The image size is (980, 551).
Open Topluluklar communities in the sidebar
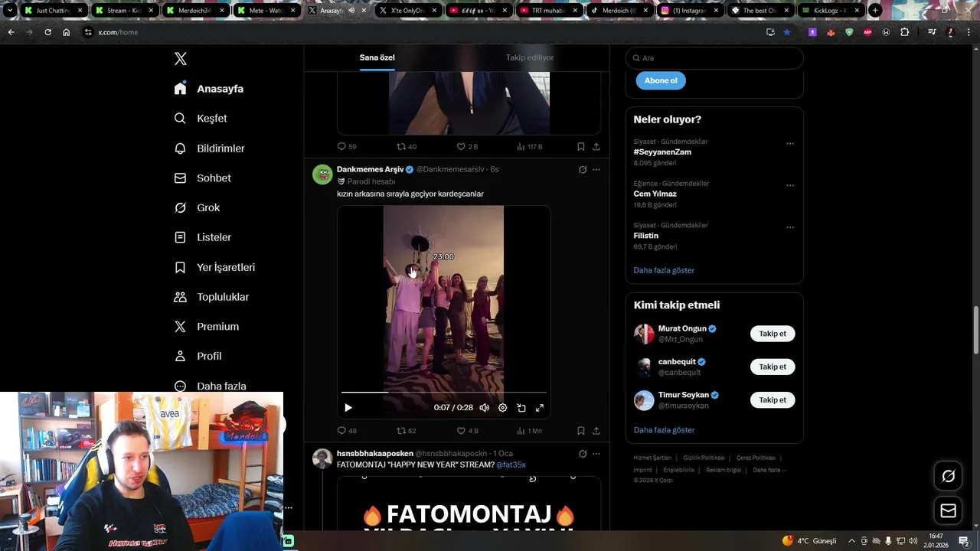pyautogui.click(x=211, y=297)
